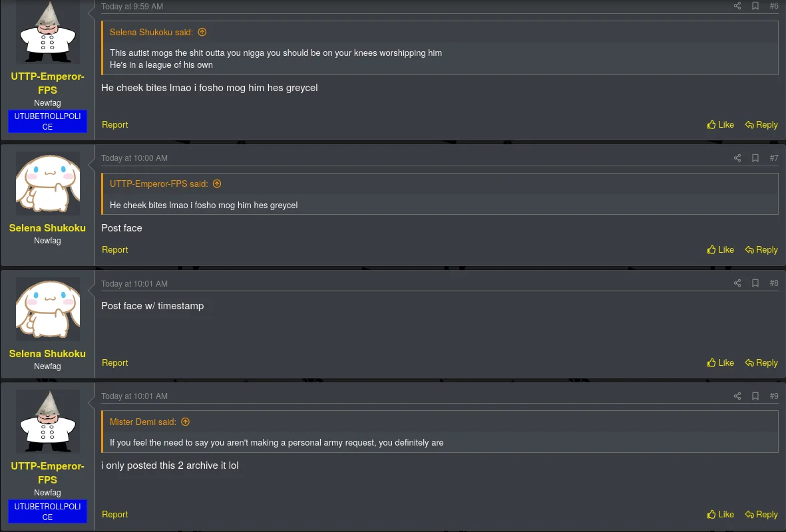Like the 'Post face w/ timestamp' post
Viewport: 786px width, 532px height.
720,362
